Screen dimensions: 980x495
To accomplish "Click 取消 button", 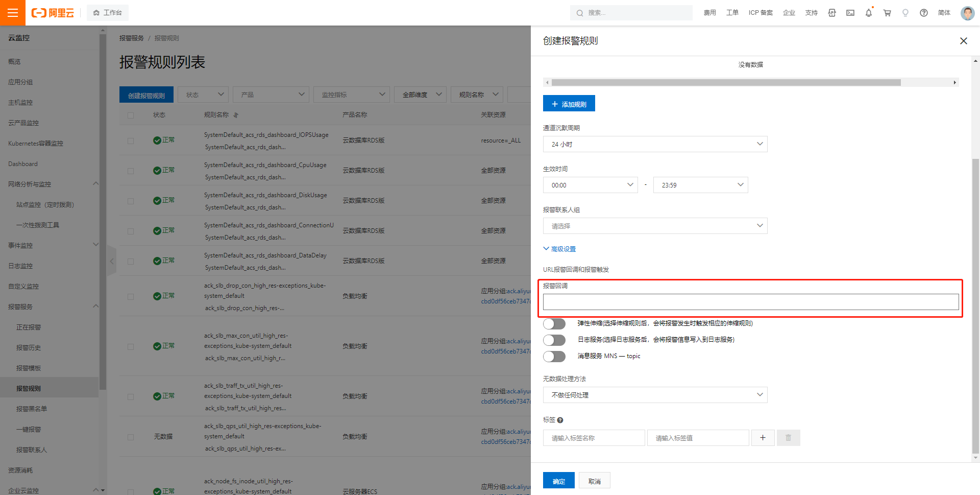I will (x=595, y=481).
